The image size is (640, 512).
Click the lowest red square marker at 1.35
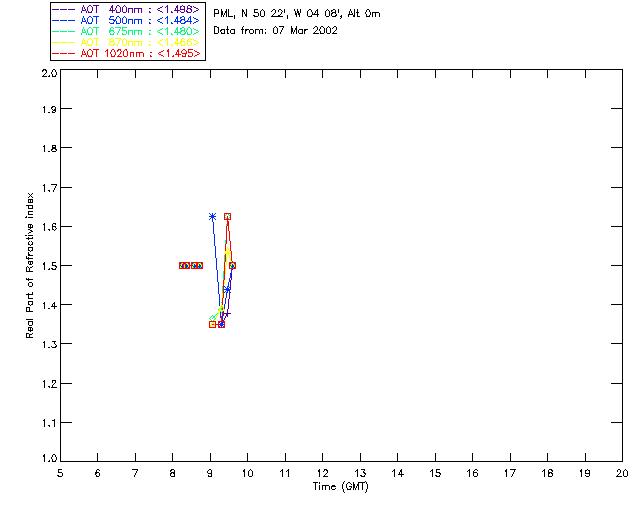[x=212, y=325]
